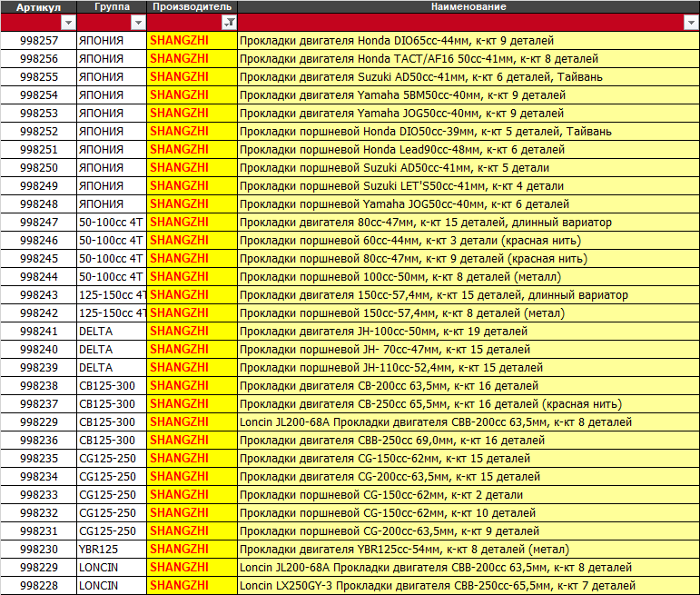Open the Наименование column filter dropdown
Screen dimensions: 700x595
(692, 23)
